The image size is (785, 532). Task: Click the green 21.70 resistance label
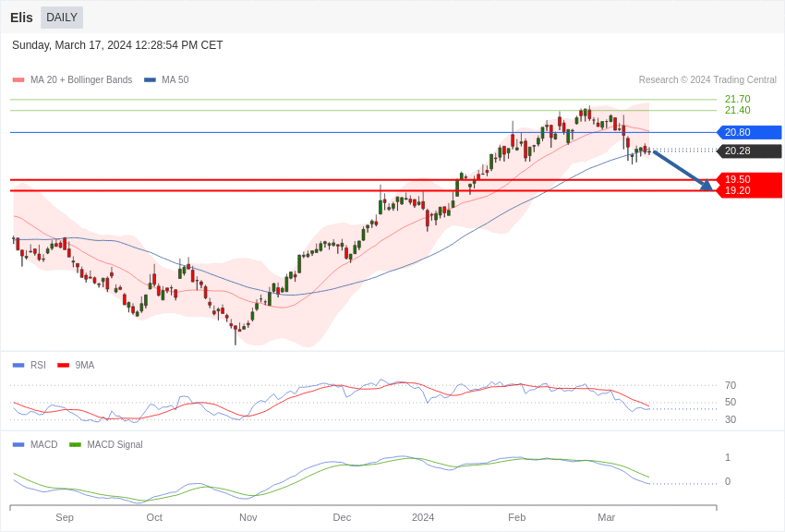[737, 99]
